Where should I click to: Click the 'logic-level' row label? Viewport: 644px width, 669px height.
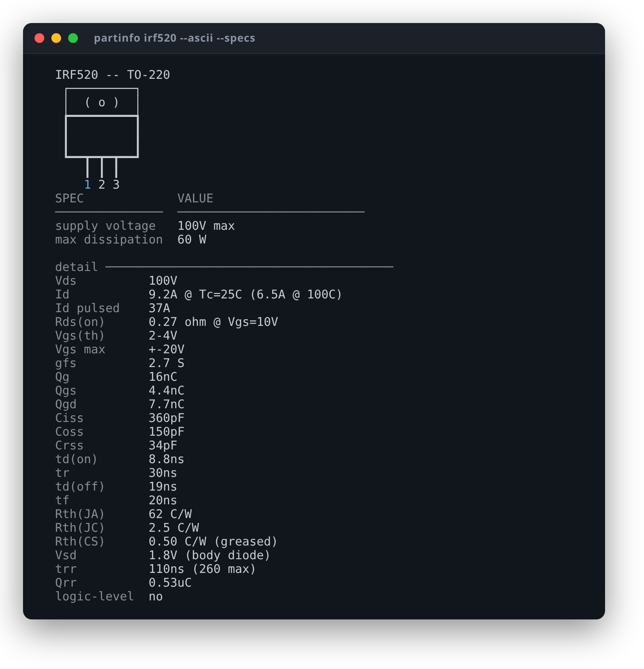pyautogui.click(x=95, y=597)
